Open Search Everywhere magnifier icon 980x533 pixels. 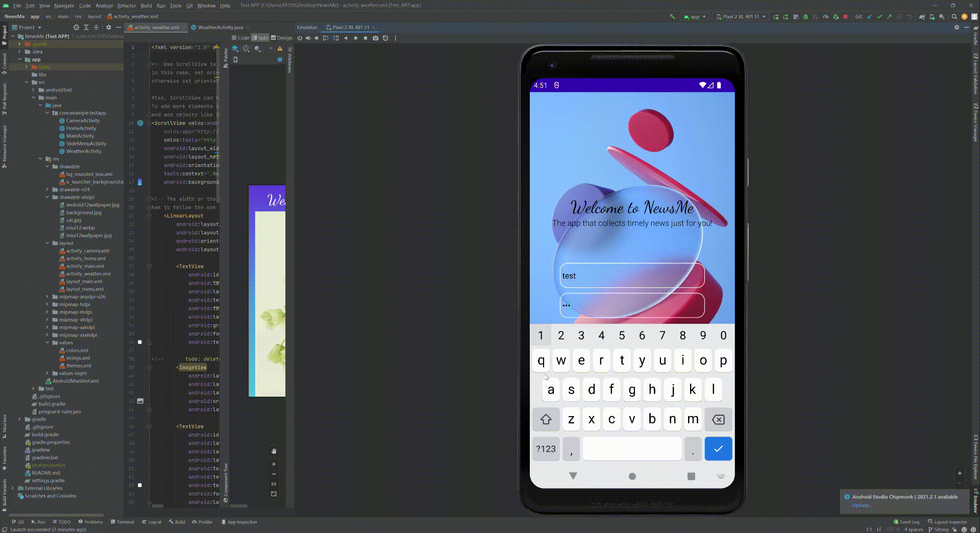click(x=954, y=17)
